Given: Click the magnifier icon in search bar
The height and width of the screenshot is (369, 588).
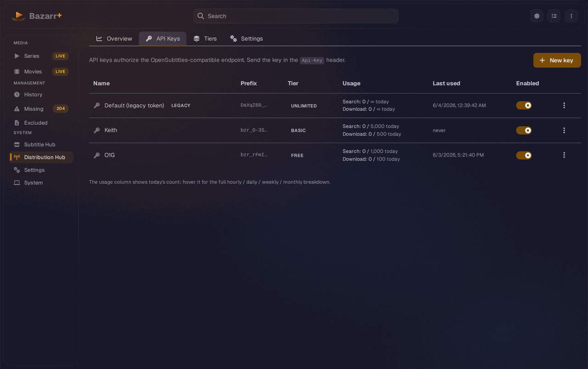Looking at the screenshot, I should tap(201, 16).
